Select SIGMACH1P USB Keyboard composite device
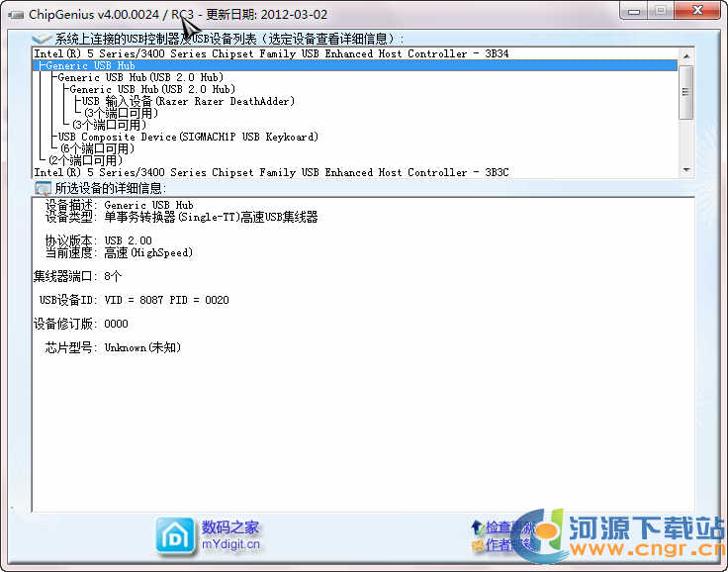The image size is (728, 572). pos(188,138)
